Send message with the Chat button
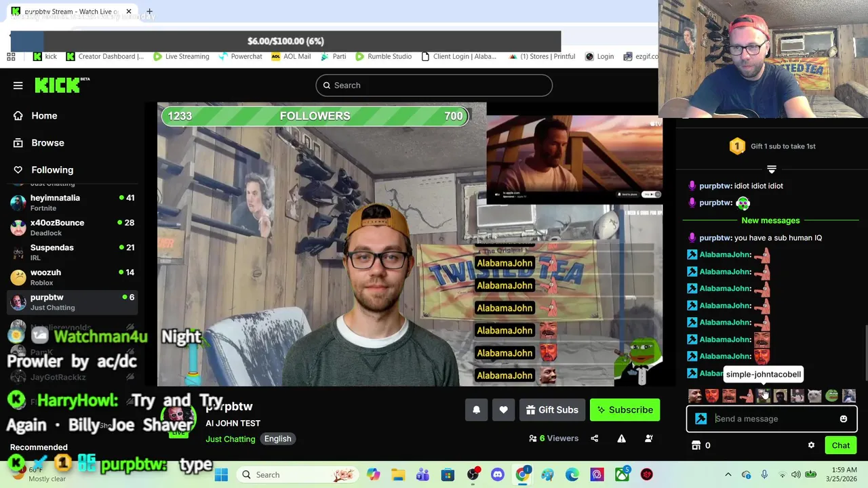Viewport: 868px width, 488px height. [841, 445]
